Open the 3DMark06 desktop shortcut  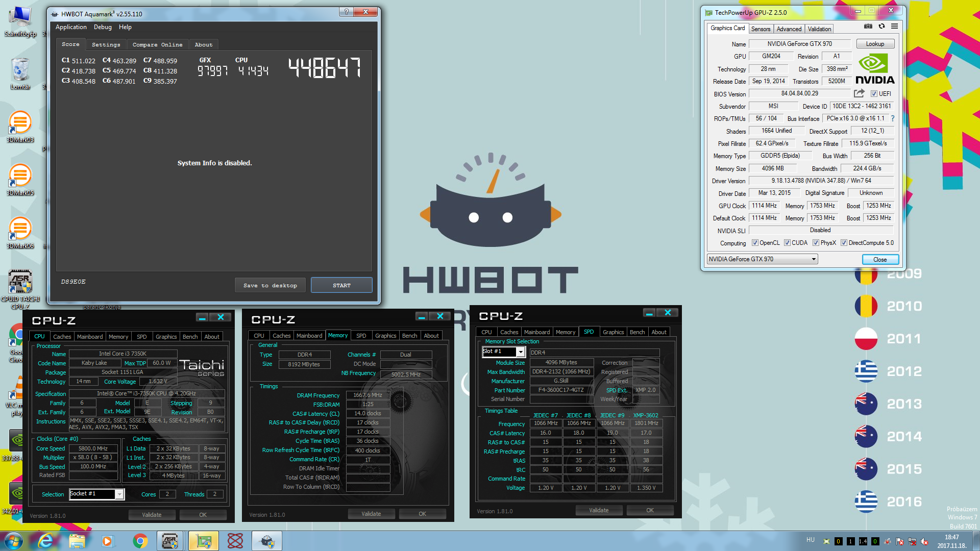[20, 233]
